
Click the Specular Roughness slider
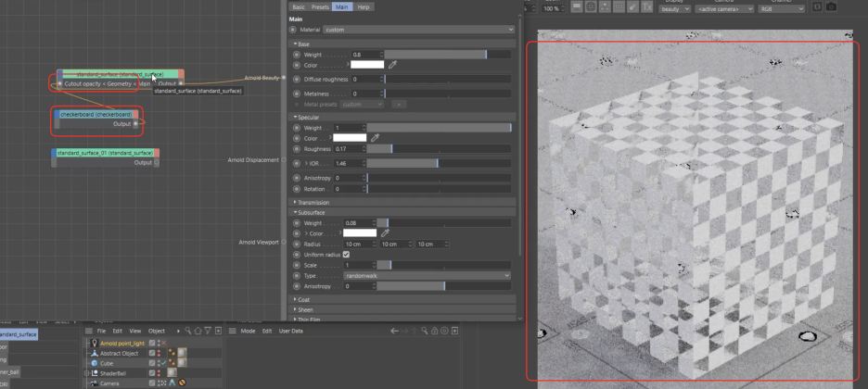(439, 149)
